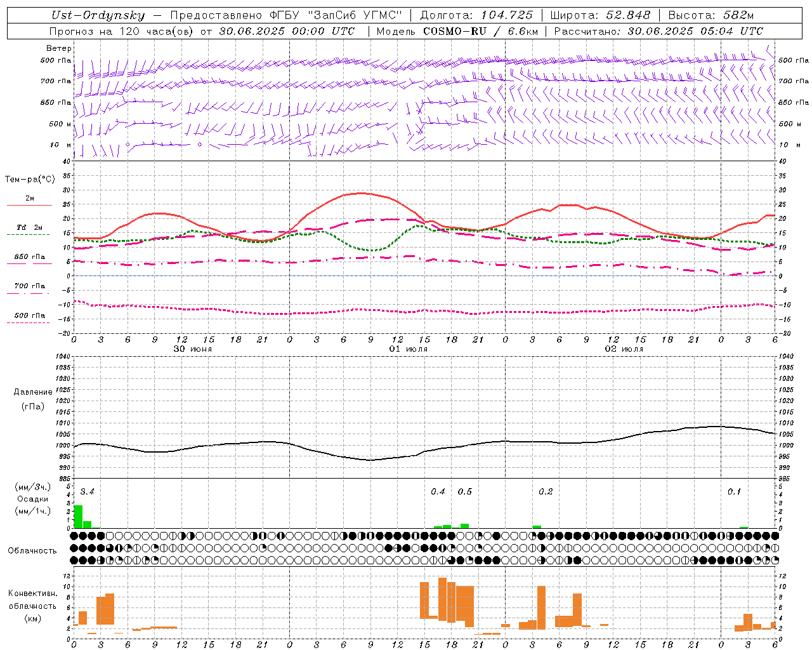Click the "Конвективн." convective cloud label
Viewport: 812px width, 650px height.
pos(33,593)
